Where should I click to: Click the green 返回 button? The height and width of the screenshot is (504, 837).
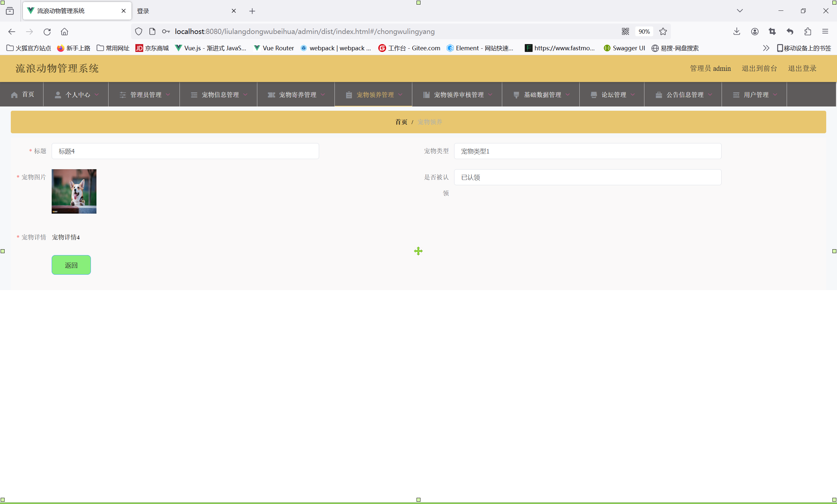click(x=71, y=265)
